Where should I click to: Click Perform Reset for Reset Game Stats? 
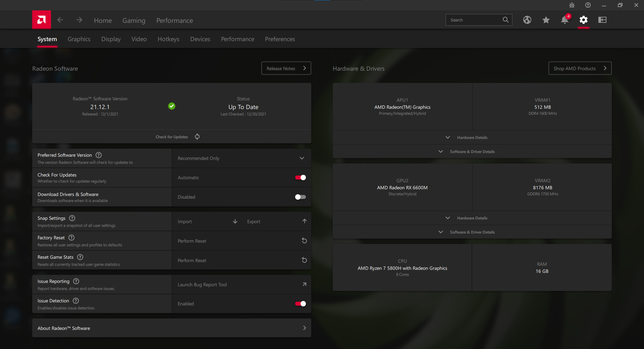point(192,260)
